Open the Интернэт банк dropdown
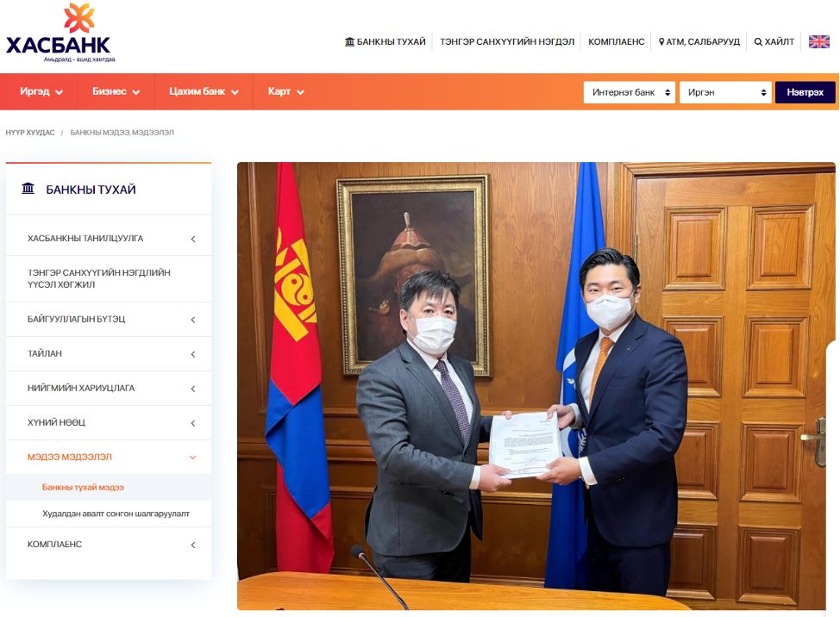 [629, 92]
